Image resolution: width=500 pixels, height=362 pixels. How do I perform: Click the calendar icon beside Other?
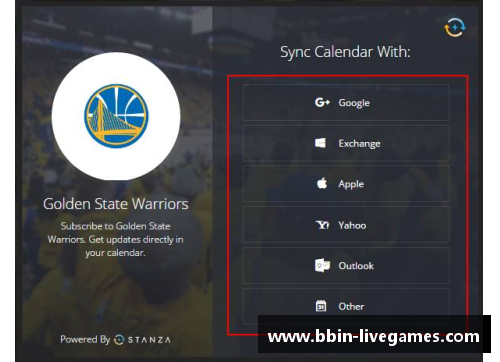pos(321,306)
